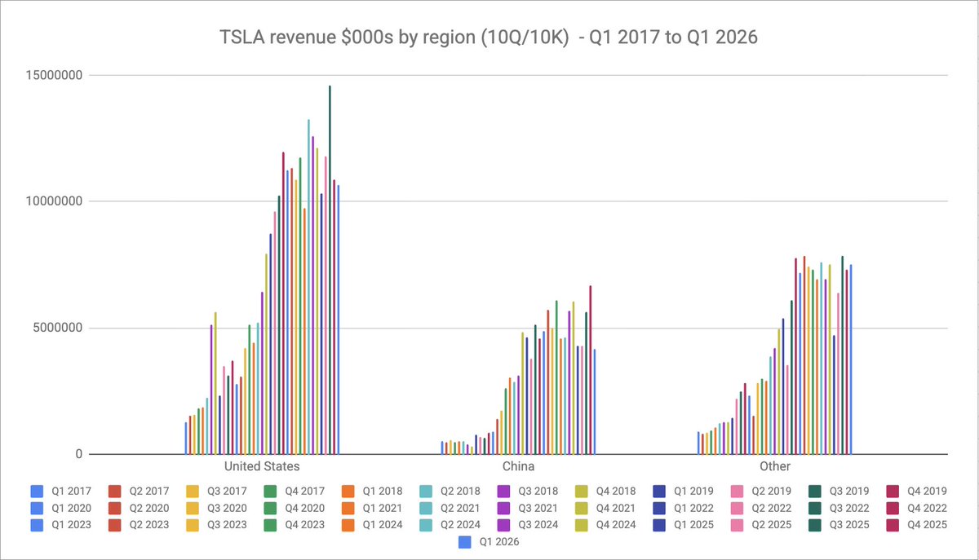
Task: Select the 'Q3 2017' legend label
Action: (x=226, y=492)
